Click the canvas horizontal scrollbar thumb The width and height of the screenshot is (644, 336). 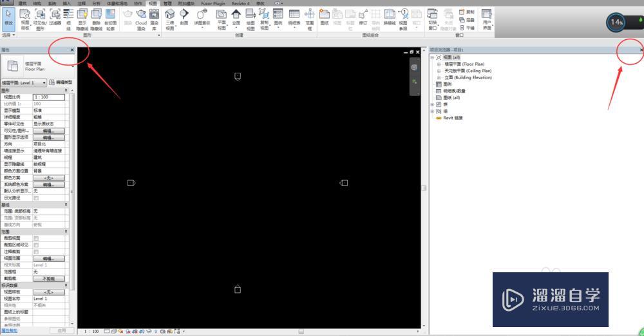(301, 331)
